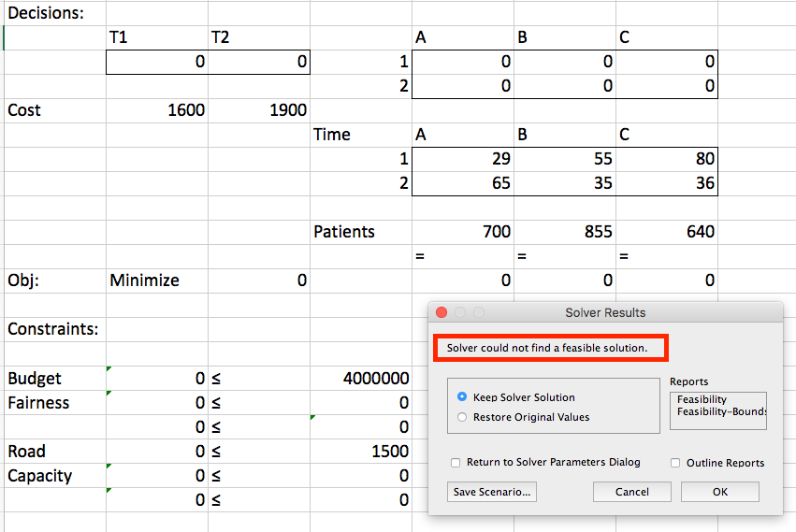
Task: Select the Fairness label cell
Action: tap(55, 403)
